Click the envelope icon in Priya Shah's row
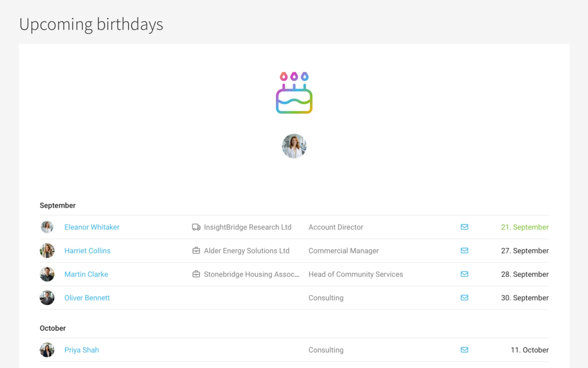The image size is (588, 368). (x=464, y=350)
